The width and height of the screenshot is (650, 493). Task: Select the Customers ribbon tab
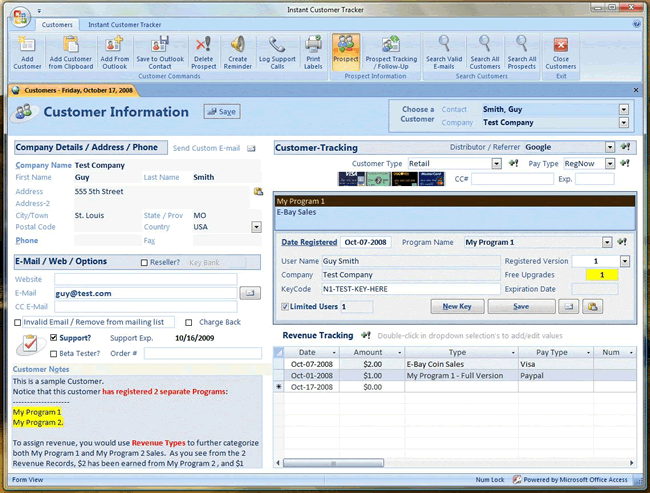pyautogui.click(x=57, y=23)
